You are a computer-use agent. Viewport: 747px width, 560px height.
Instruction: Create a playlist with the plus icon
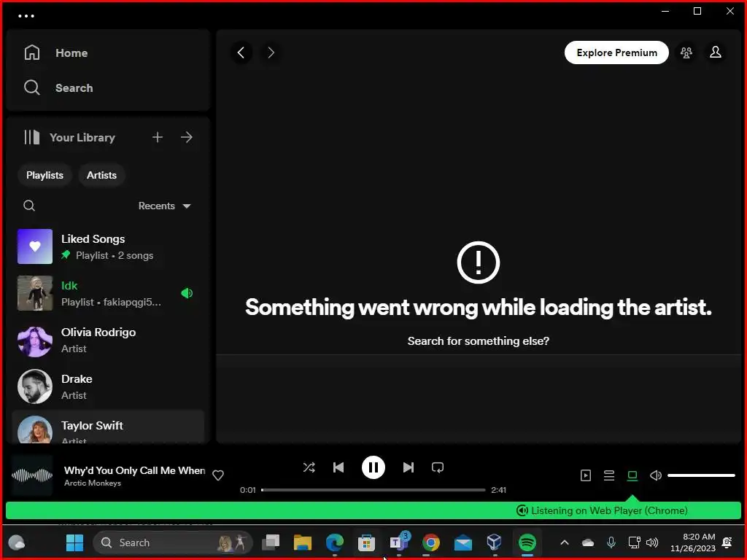(158, 138)
